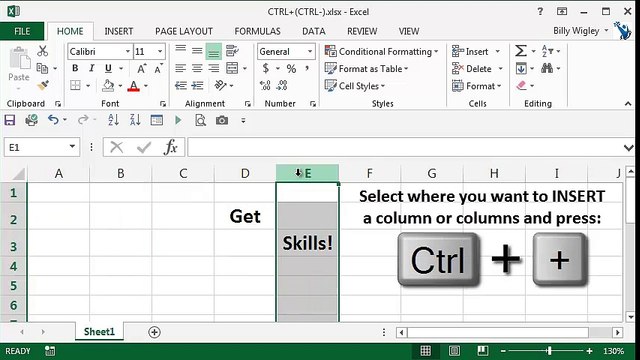Click Insert Function fx button
This screenshot has height=360, width=640.
[x=171, y=147]
